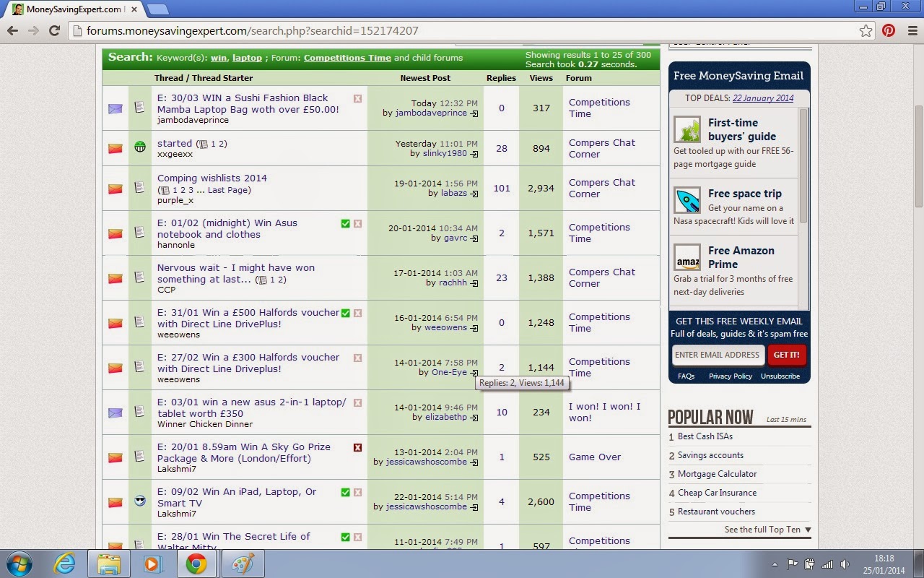The width and height of the screenshot is (924, 578).
Task: Click the volume icon in the system tray
Action: (x=845, y=564)
